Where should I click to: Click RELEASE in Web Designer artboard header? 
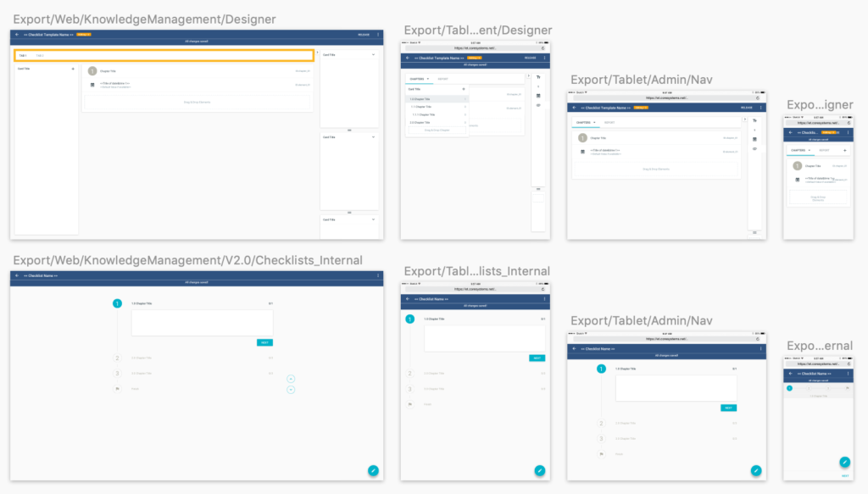364,34
